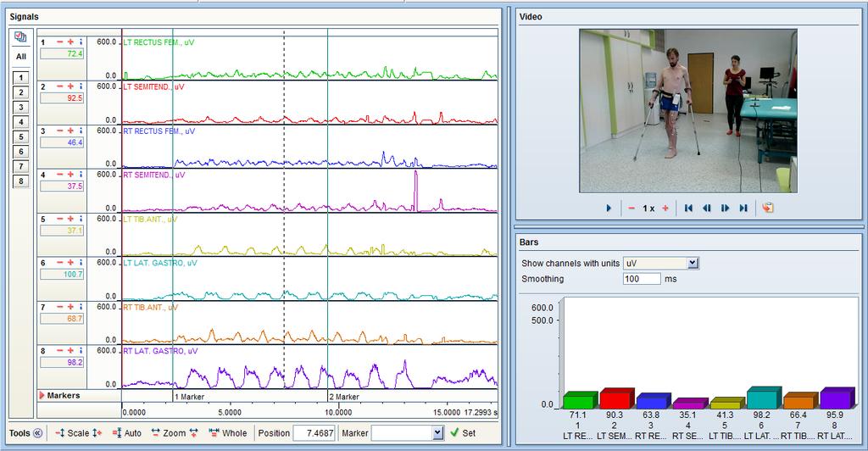868x451 pixels.
Task: Toggle channel 8 selector button
Action: point(21,181)
